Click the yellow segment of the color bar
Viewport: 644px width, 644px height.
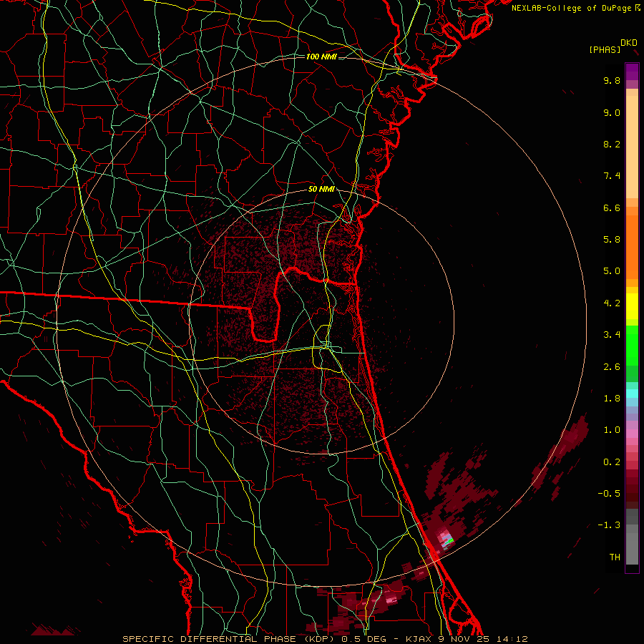pos(632,306)
